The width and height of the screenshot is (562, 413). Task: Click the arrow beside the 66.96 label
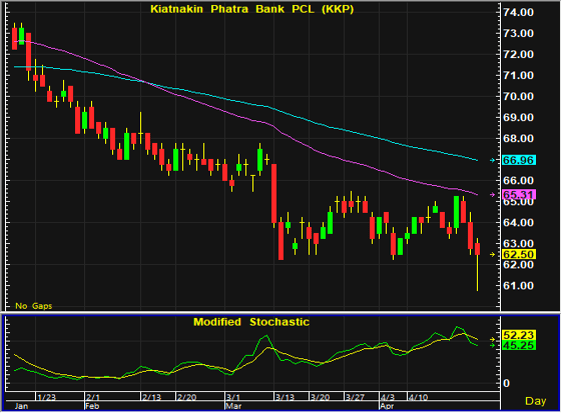[x=493, y=160]
